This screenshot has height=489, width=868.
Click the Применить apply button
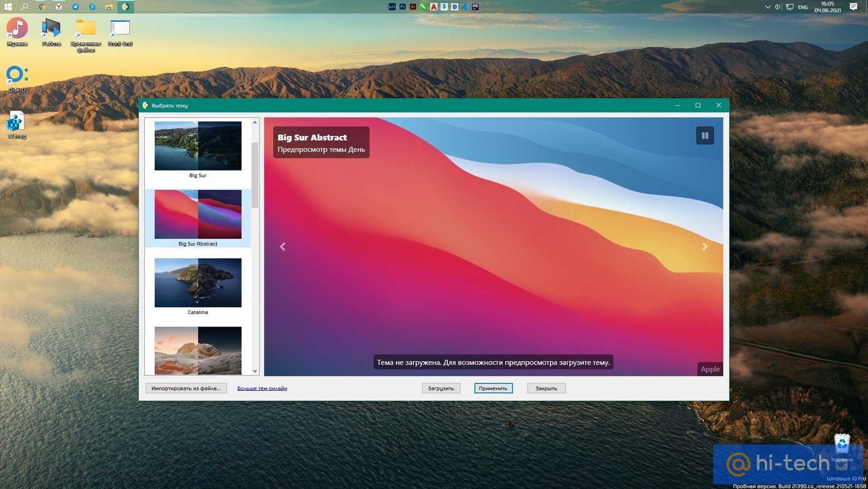click(x=493, y=388)
